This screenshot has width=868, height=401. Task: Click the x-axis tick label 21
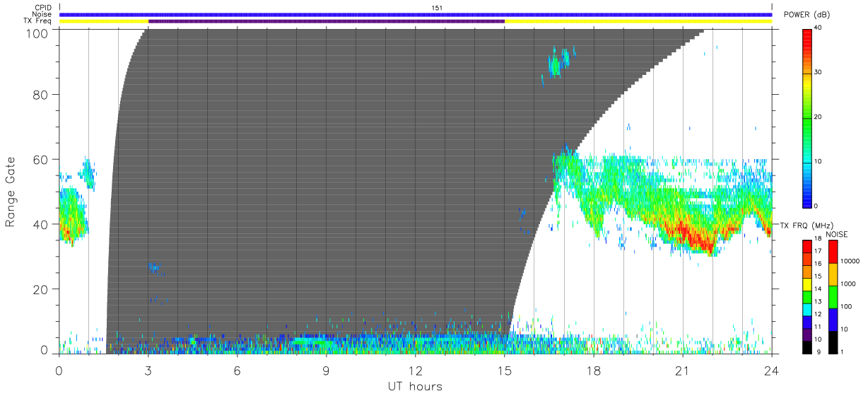(682, 370)
